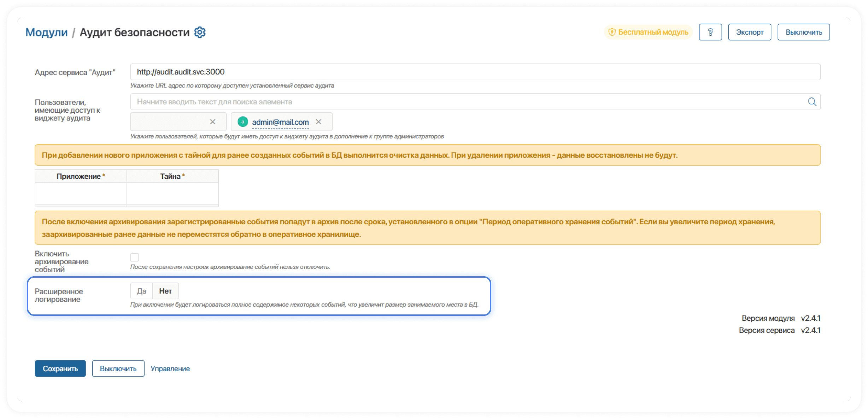868x419 pixels.
Task: Remove the blank user tag with X
Action: click(x=212, y=122)
